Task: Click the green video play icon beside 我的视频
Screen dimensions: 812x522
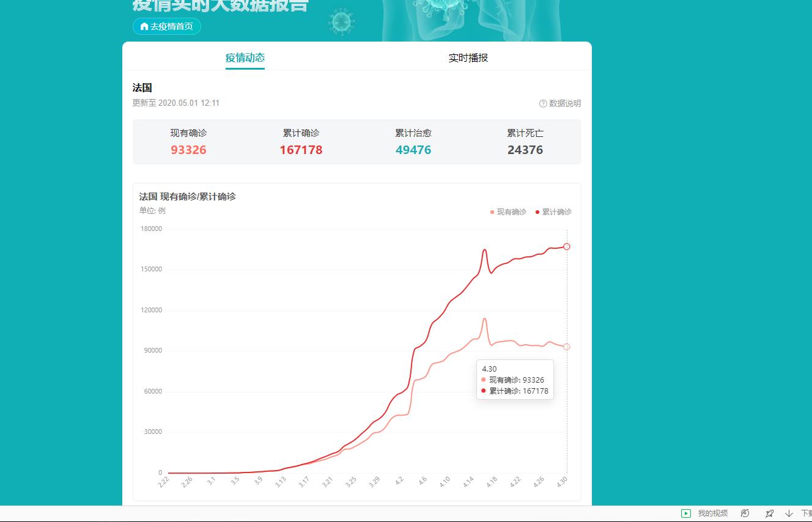Action: click(x=687, y=513)
